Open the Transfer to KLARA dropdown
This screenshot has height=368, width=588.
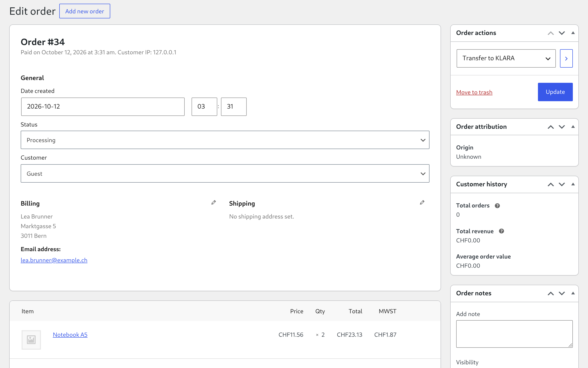click(x=506, y=58)
